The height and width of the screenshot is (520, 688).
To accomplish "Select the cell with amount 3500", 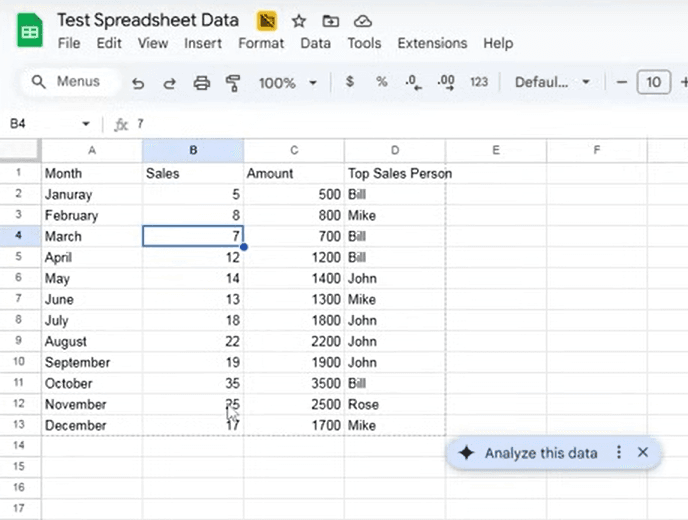I will coord(294,383).
